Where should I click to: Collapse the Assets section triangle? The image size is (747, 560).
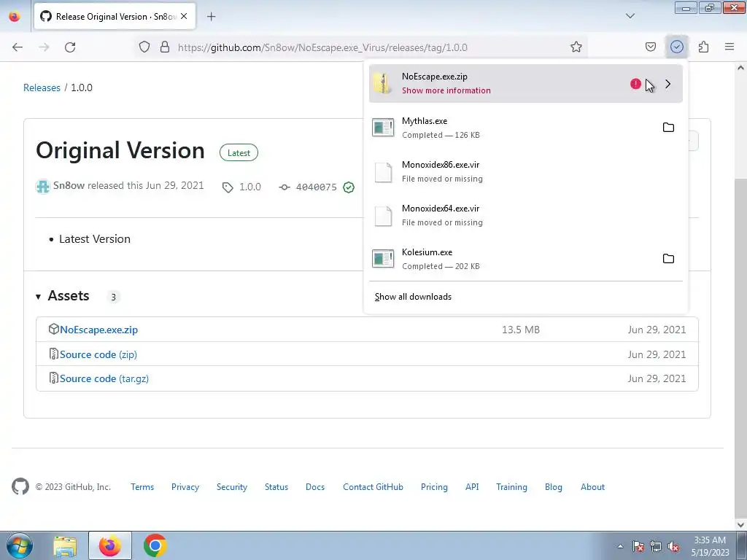coord(38,297)
